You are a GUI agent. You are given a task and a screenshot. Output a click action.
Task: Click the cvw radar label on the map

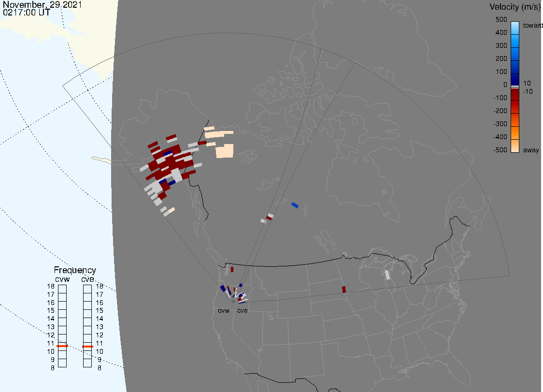tap(224, 311)
